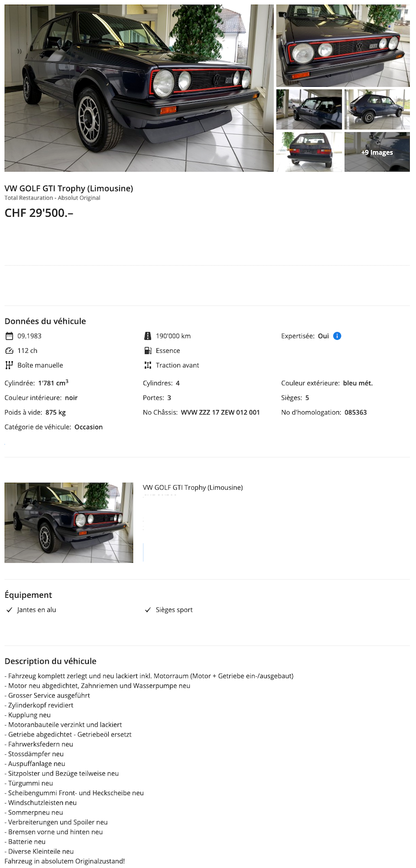Viewport: 416px width, 868px height.
Task: Click the line Batterie neu
Action: point(25,841)
